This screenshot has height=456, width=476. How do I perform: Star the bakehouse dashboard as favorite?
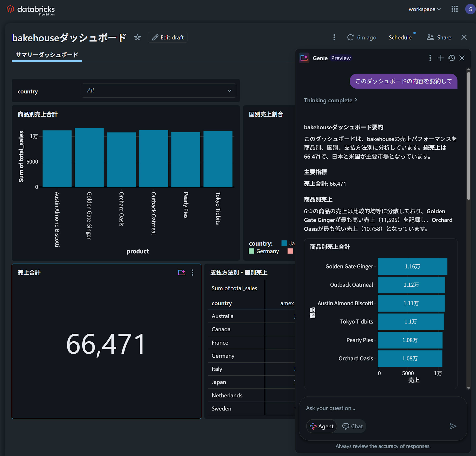click(138, 37)
